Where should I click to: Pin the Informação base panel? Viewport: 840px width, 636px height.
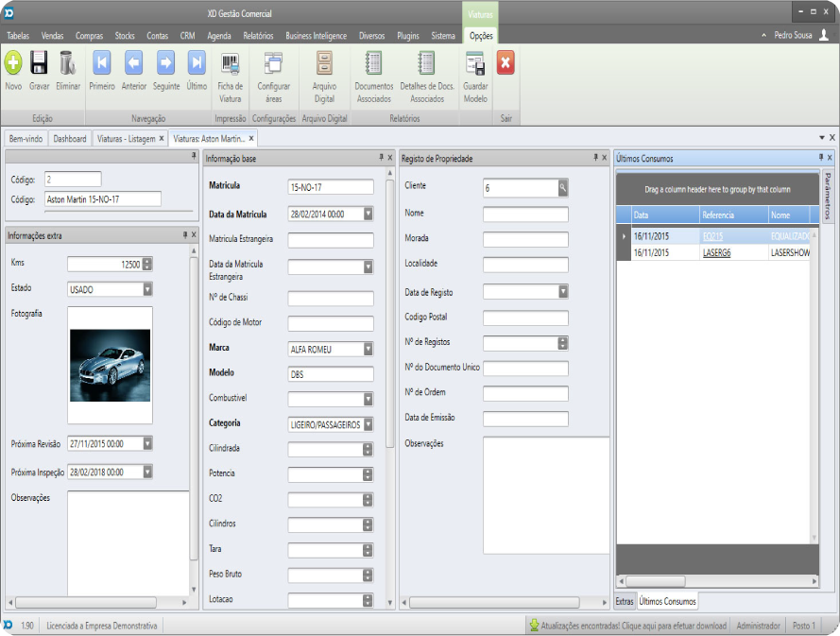click(382, 158)
